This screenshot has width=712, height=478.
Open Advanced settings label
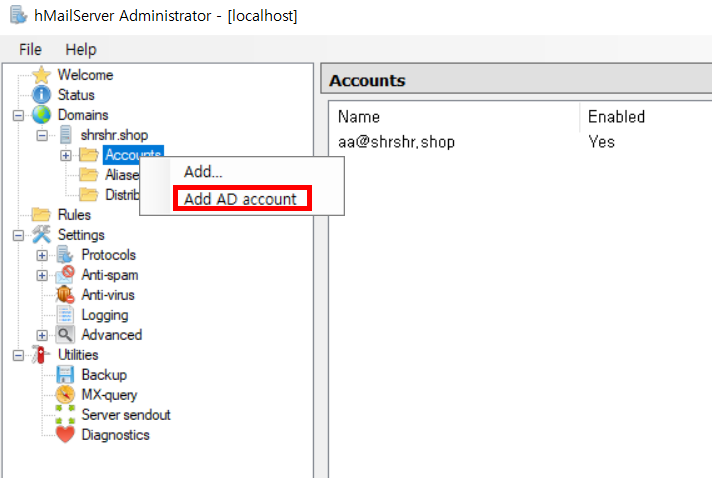tap(112, 335)
